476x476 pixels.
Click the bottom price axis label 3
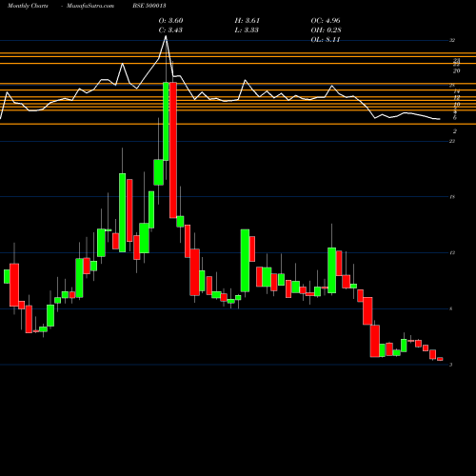450,365
